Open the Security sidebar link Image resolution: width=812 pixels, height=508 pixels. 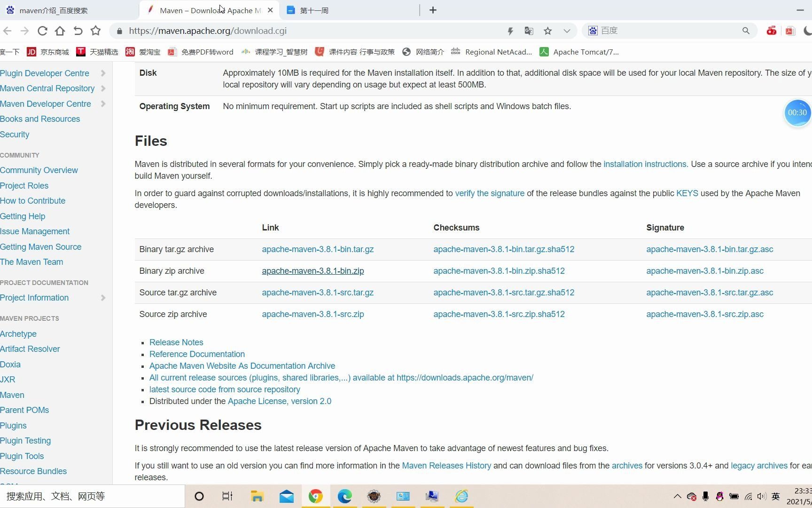15,135
